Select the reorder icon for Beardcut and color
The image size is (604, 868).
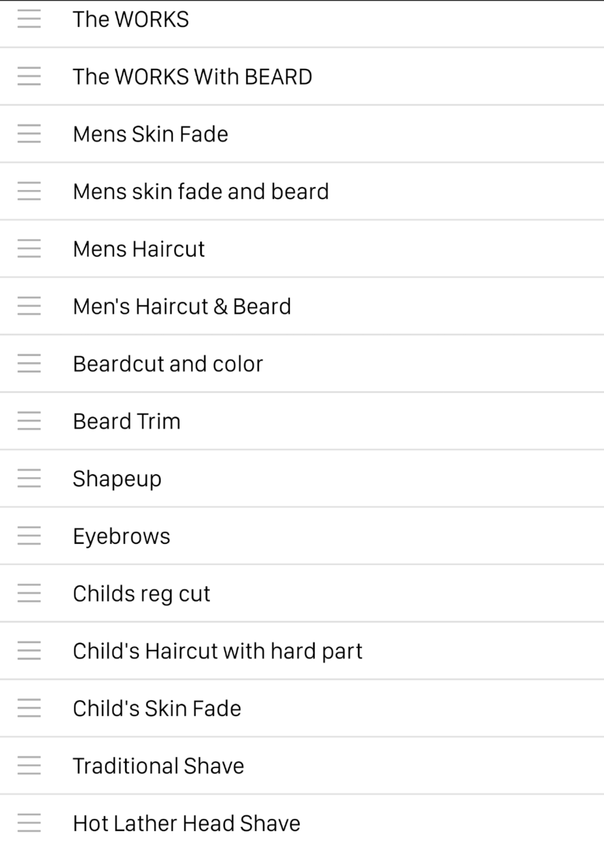(29, 364)
